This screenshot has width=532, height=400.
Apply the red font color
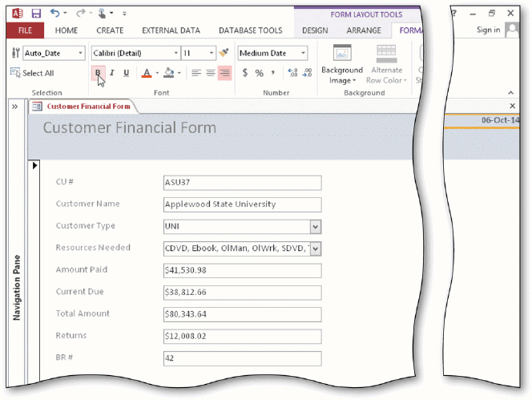pos(147,73)
